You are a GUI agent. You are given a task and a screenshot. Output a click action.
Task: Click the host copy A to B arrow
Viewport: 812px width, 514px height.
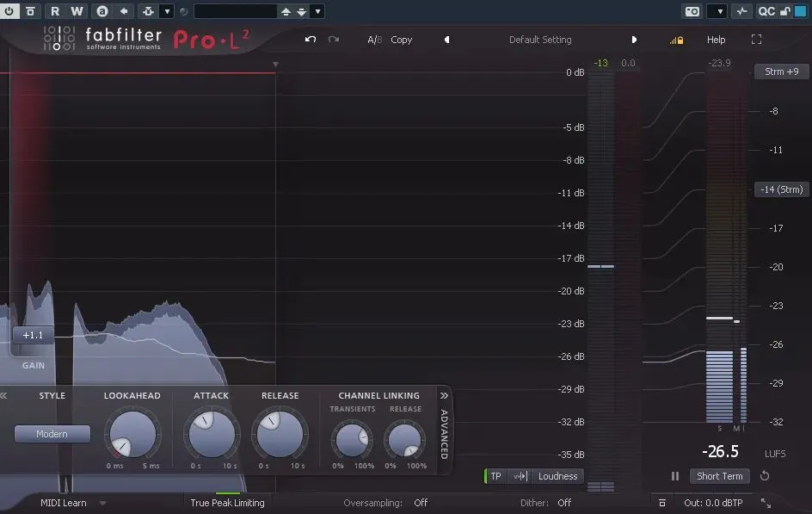[124, 11]
